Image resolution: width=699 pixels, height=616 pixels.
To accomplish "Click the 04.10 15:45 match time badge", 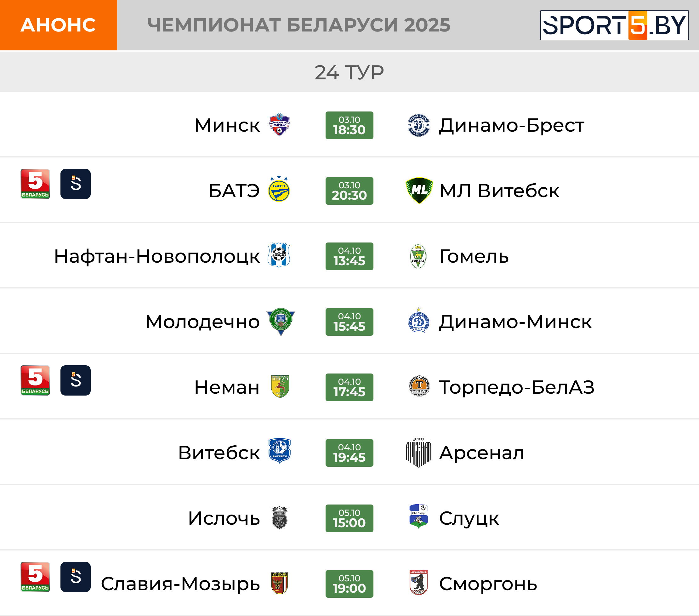I will tap(349, 322).
